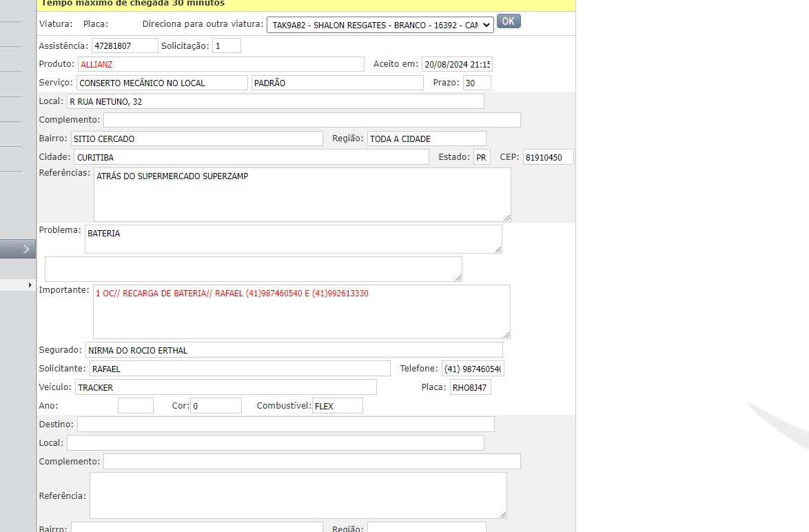
Task: Click inside the Referências text area
Action: coord(303,195)
